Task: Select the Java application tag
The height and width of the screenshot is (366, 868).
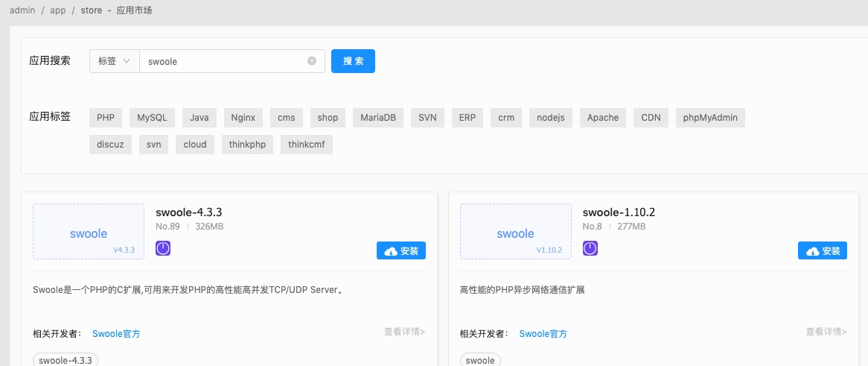Action: [200, 118]
